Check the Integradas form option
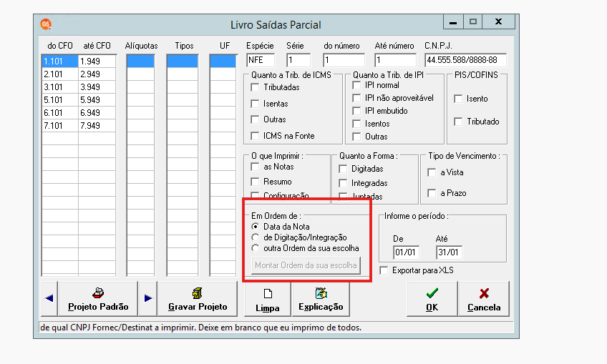Viewport: 607px width, 364px height. [x=343, y=183]
